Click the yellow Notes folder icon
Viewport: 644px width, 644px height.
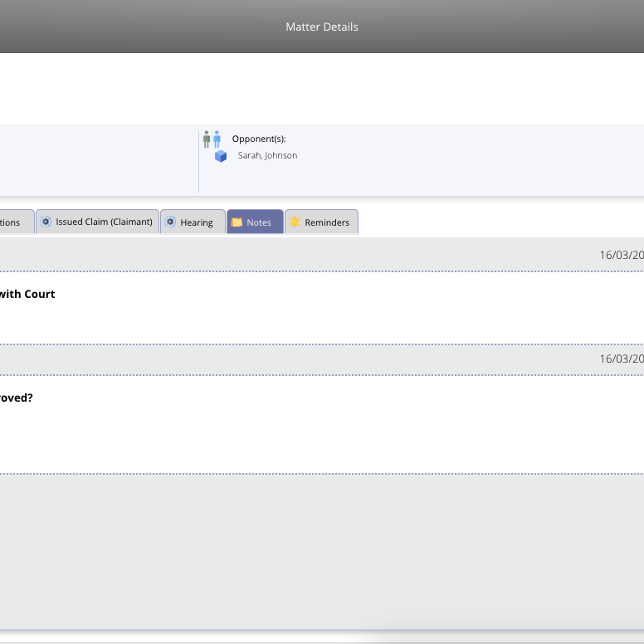coord(237,222)
